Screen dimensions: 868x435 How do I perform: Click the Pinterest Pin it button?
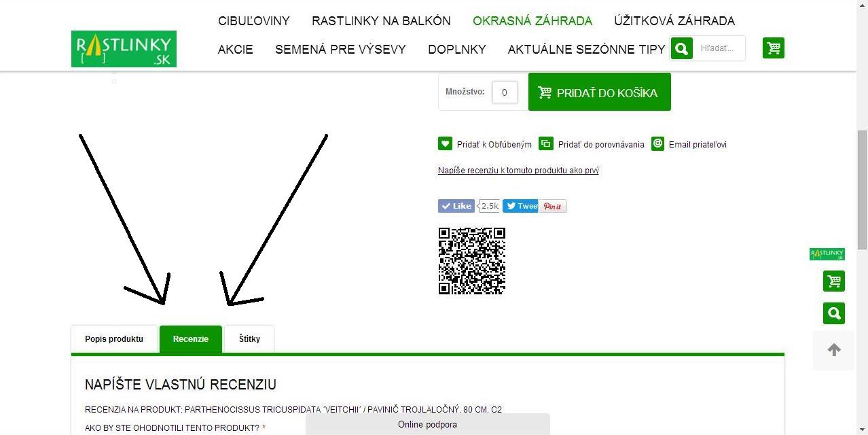[552, 206]
